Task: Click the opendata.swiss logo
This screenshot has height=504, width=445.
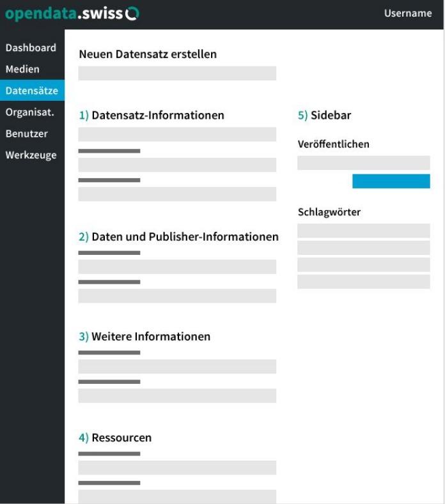Action: click(x=72, y=13)
